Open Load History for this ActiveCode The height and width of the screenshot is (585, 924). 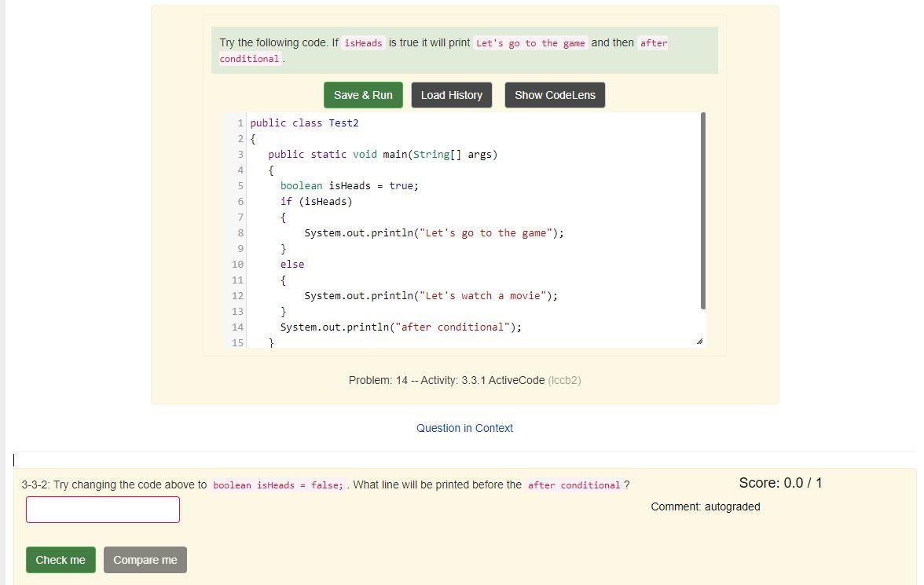click(x=451, y=94)
